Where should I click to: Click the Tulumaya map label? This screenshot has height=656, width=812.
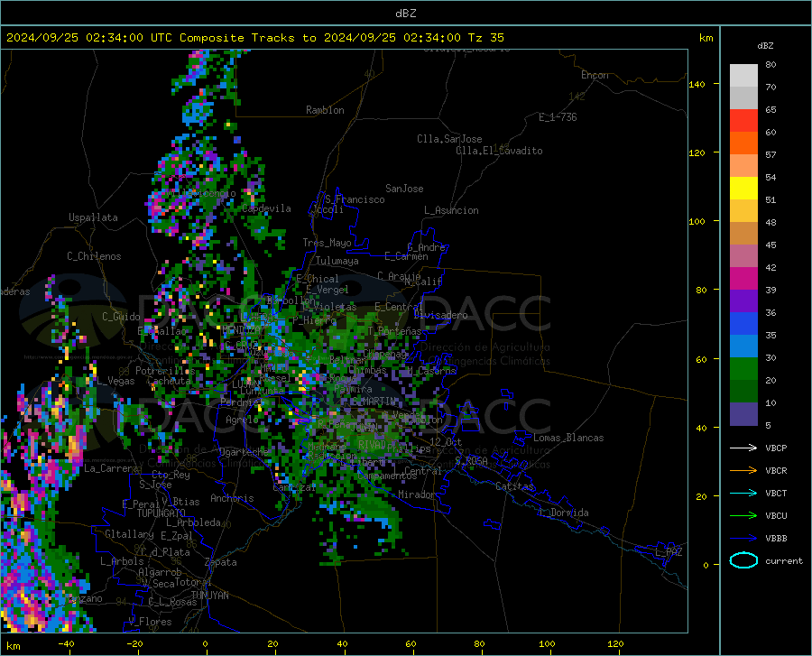(337, 261)
